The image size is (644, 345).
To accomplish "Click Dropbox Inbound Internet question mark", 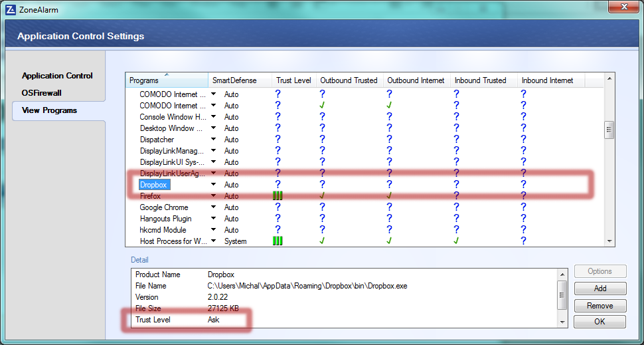I will [523, 185].
